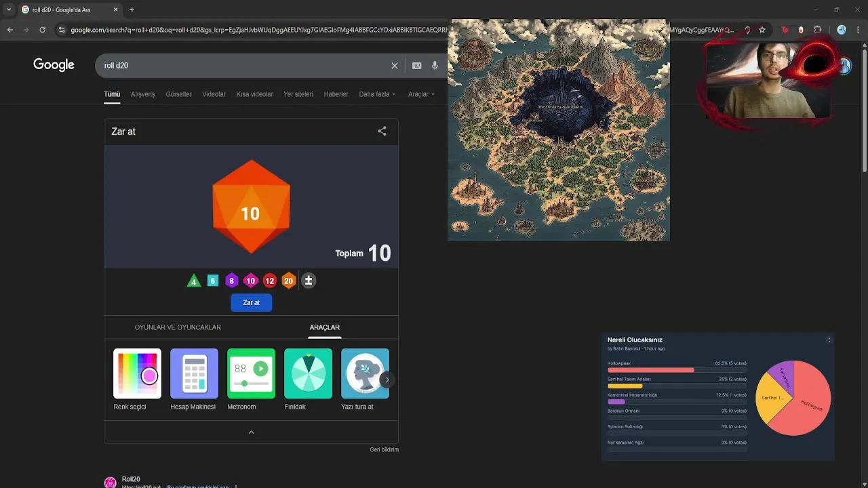
Task: Open the plus/minus modifier button
Action: pyautogui.click(x=309, y=281)
